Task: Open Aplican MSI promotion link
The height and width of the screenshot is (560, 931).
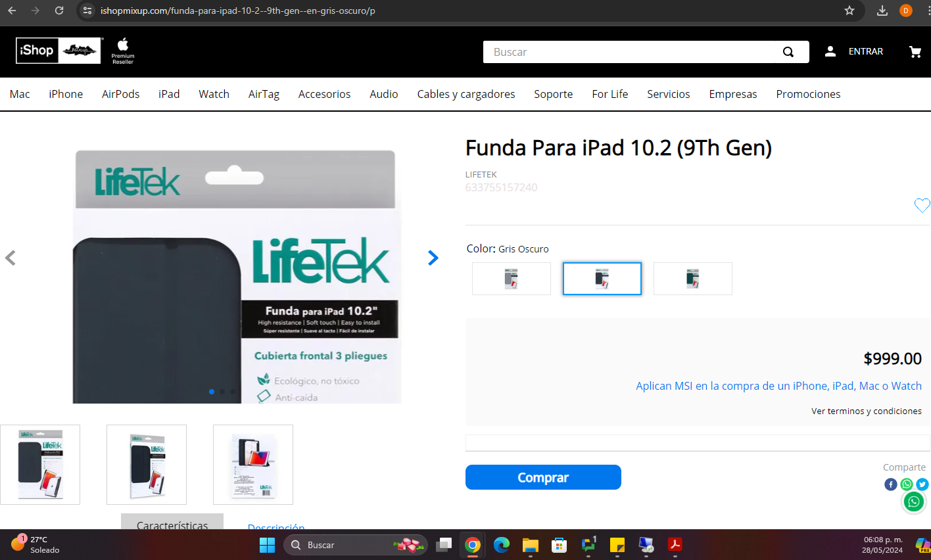Action: tap(778, 386)
